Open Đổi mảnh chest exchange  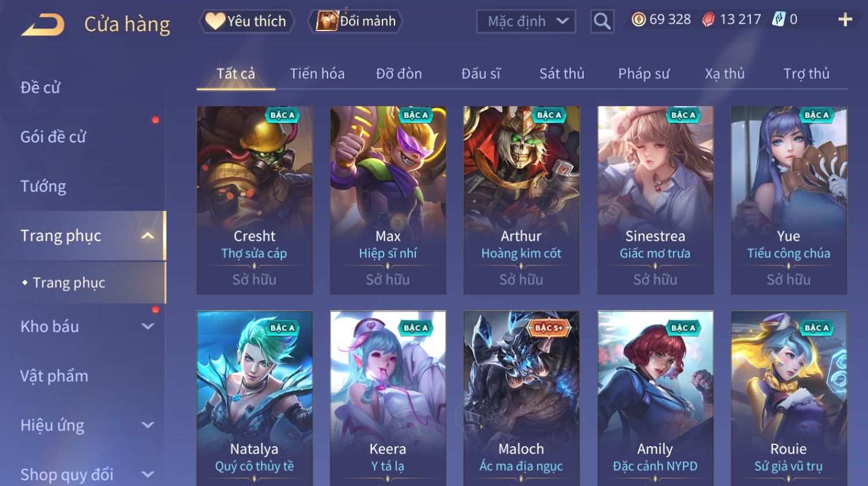click(356, 21)
